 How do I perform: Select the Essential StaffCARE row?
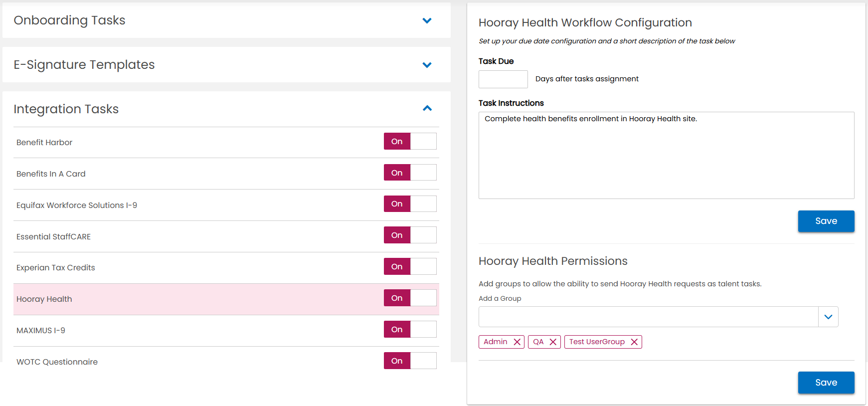pos(226,236)
